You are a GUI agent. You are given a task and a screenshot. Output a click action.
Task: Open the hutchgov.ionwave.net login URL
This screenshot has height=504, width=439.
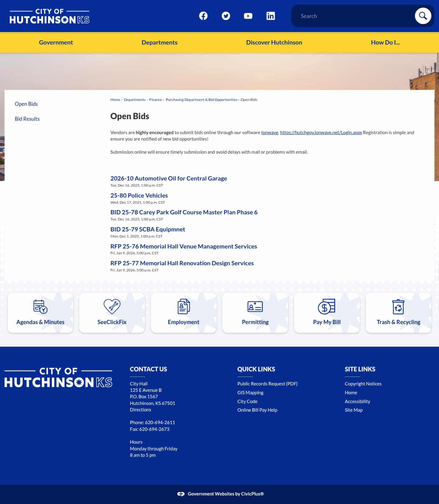(321, 133)
